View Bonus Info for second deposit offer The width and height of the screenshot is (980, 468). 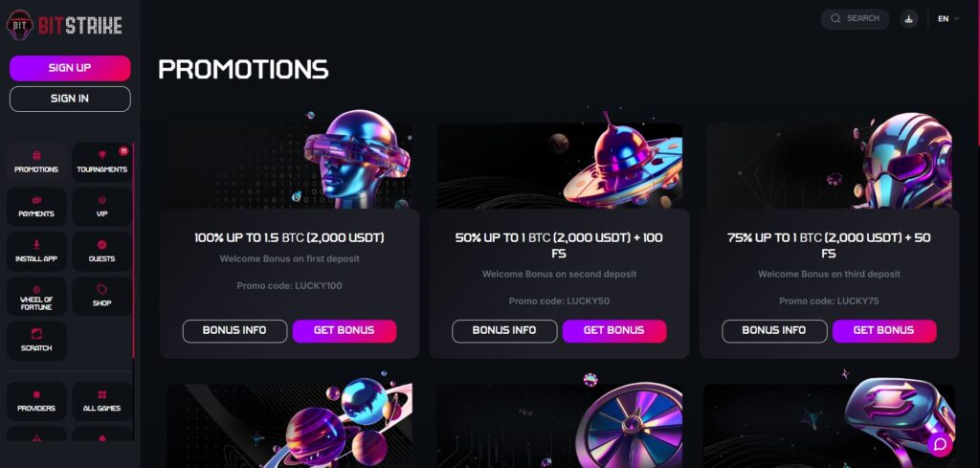pyautogui.click(x=504, y=330)
